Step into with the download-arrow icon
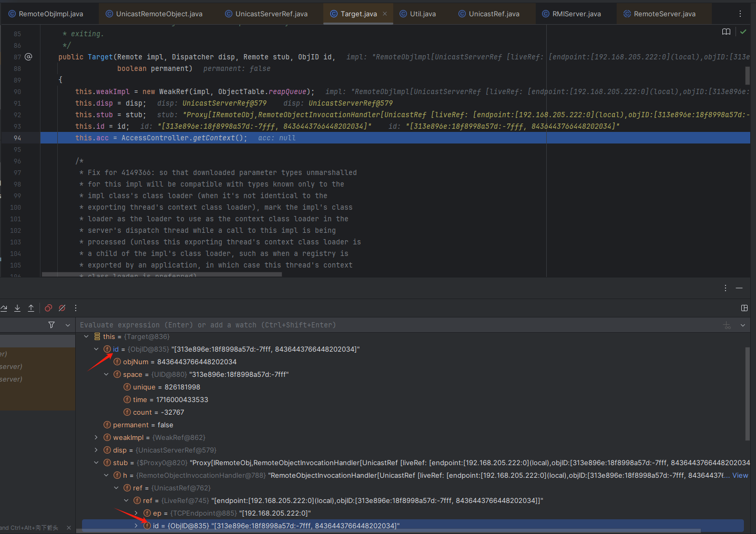The image size is (756, 534). click(17, 308)
